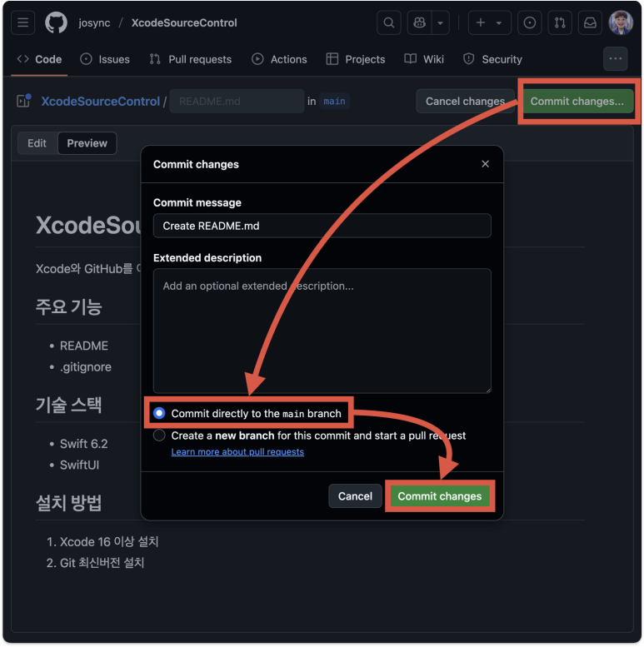The height and width of the screenshot is (647, 644).
Task: Click Cancel changes button
Action: coord(465,101)
